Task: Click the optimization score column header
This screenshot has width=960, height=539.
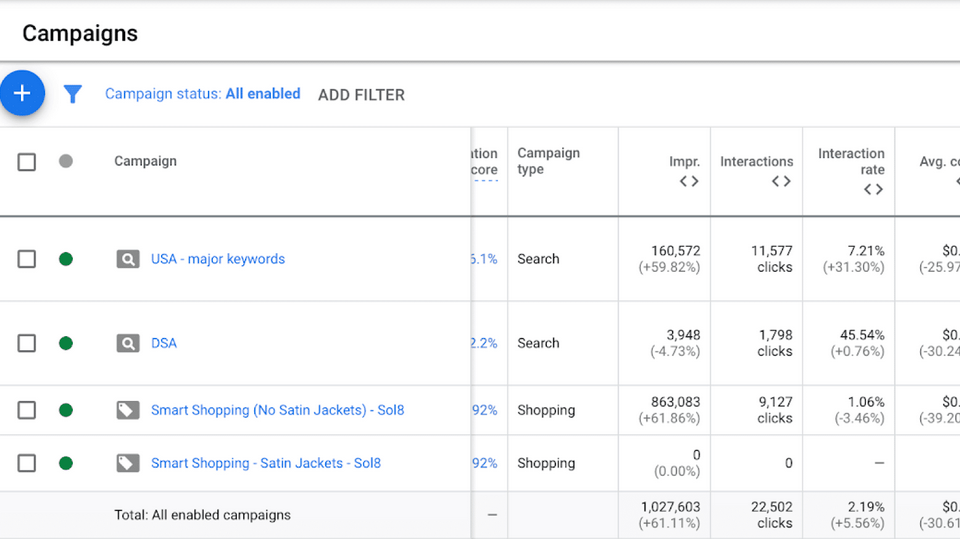Action: (484, 162)
